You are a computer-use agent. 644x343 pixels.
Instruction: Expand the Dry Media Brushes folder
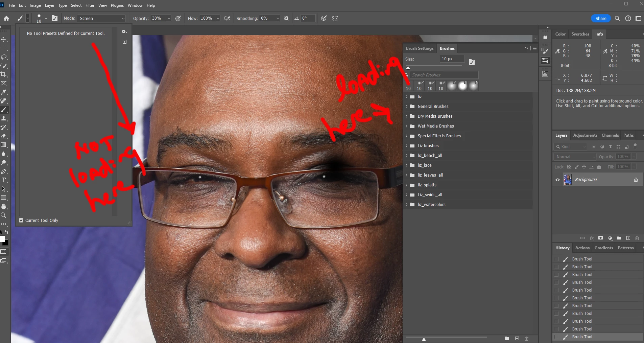point(407,116)
